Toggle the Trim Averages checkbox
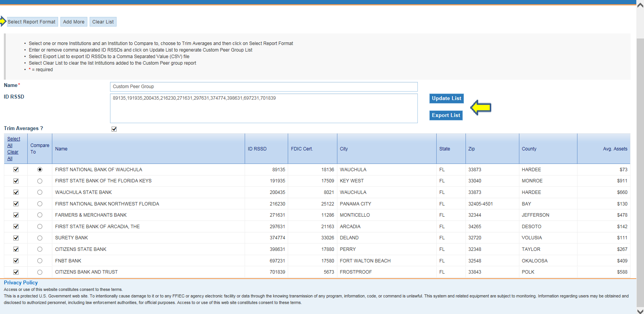Image resolution: width=644 pixels, height=314 pixels. [114, 129]
